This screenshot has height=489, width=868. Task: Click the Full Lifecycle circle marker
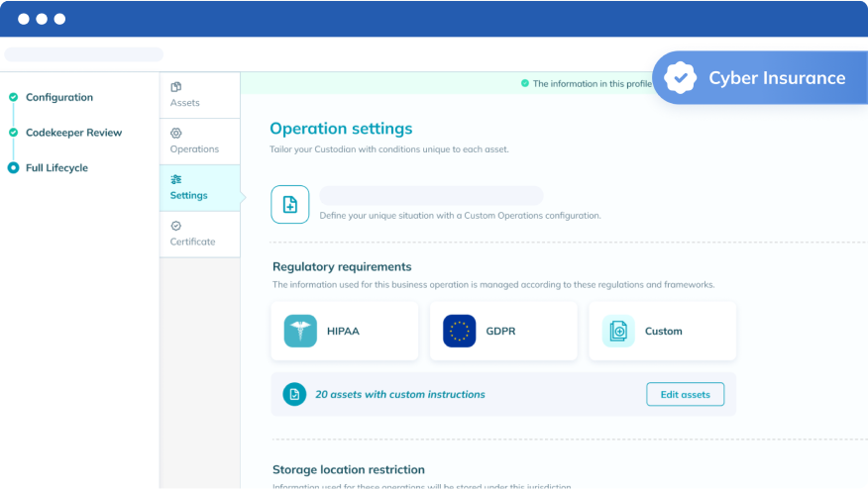point(13,167)
